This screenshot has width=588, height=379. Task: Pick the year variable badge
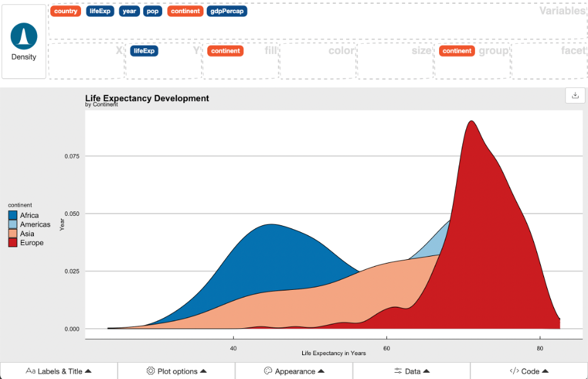pos(129,11)
